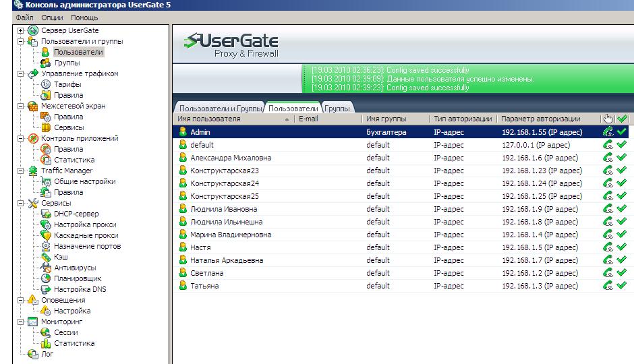Toggle green checkmark in the Светлана row

coord(621,272)
